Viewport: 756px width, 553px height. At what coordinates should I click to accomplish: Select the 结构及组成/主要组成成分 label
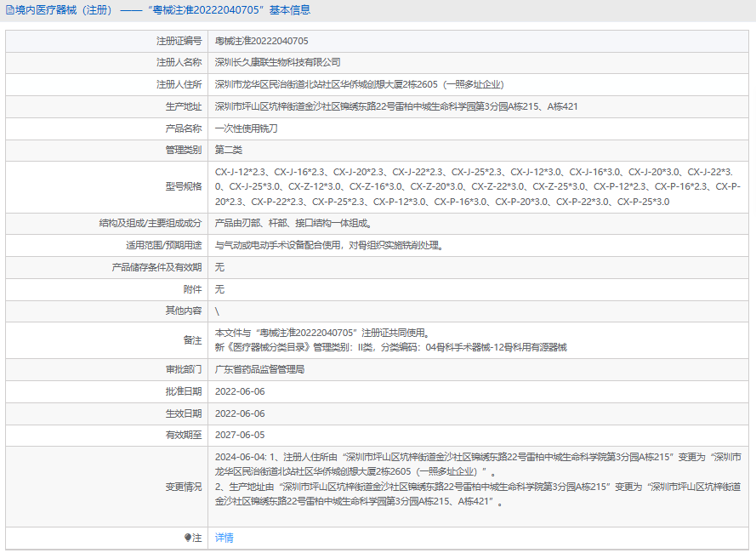[x=151, y=224]
